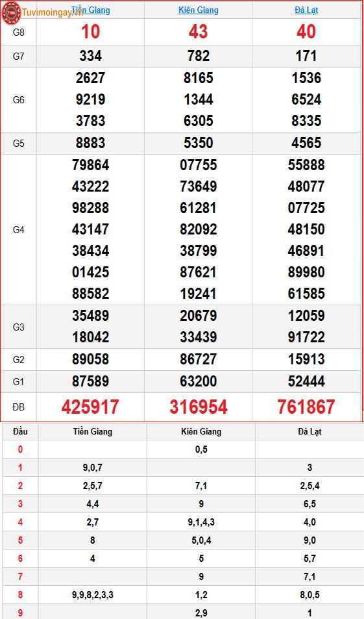Click the G2 number 15913
The image size is (364, 619).
point(306,359)
